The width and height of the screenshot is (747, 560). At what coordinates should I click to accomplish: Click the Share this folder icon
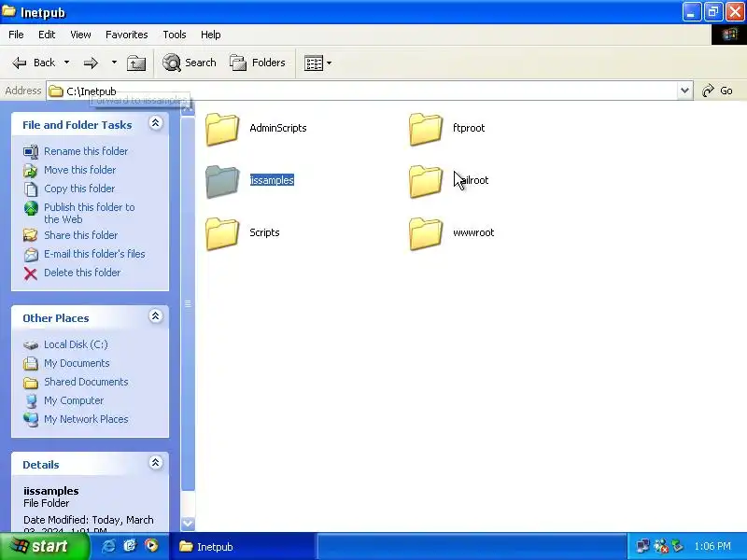pos(31,235)
